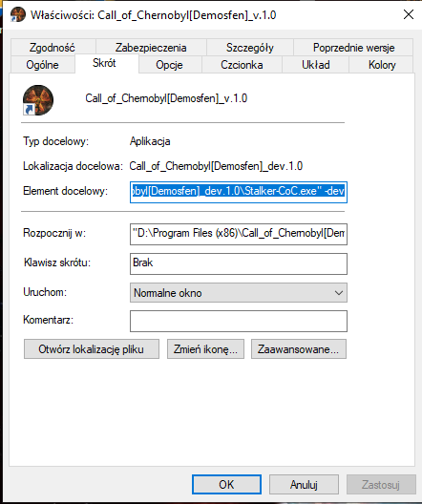The height and width of the screenshot is (504, 422).
Task: Select the Szczegóły tab
Action: (250, 48)
